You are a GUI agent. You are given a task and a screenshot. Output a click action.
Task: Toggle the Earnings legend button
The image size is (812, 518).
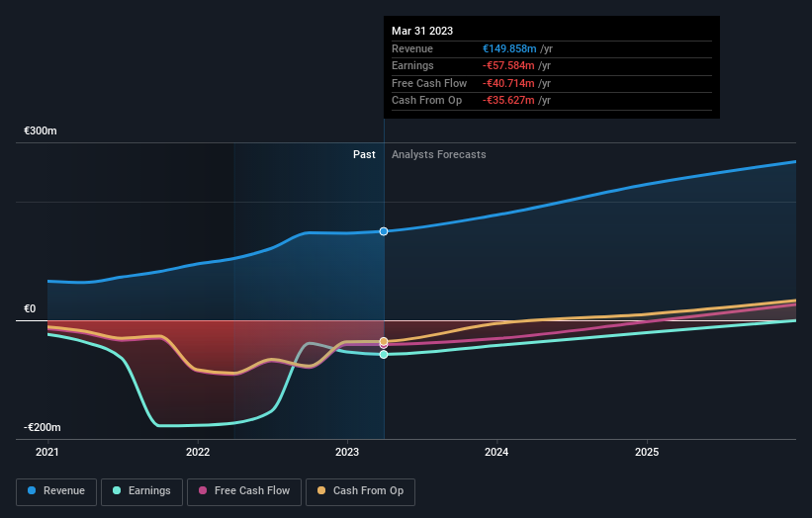point(141,491)
